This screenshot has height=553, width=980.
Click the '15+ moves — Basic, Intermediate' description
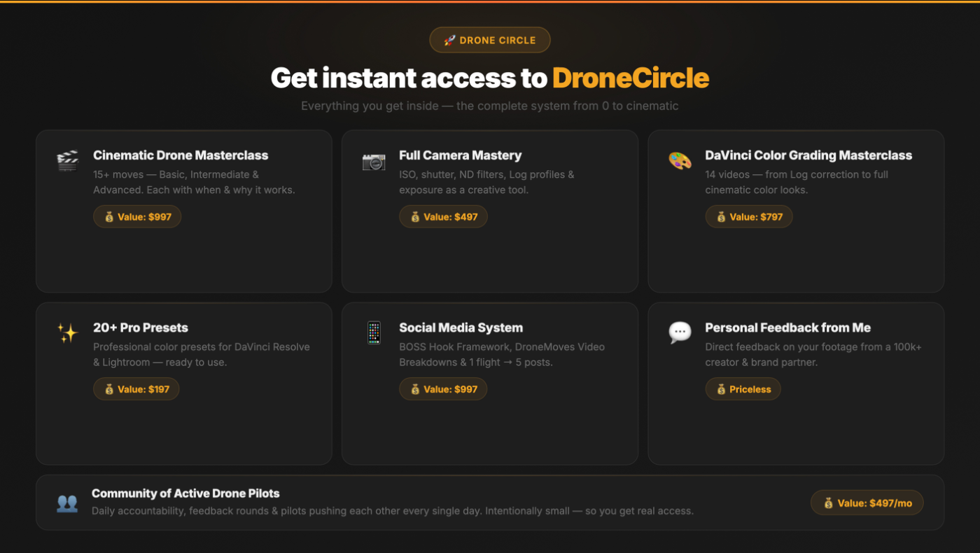(x=194, y=182)
